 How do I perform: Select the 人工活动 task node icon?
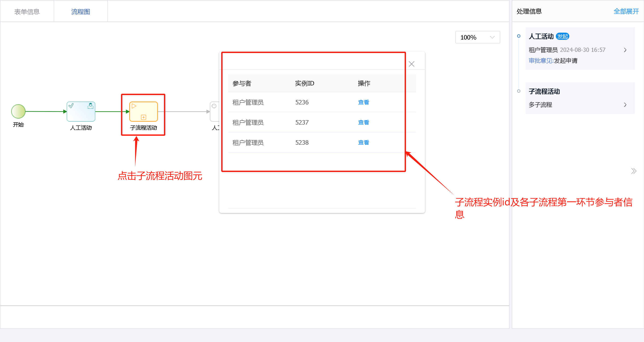(81, 111)
